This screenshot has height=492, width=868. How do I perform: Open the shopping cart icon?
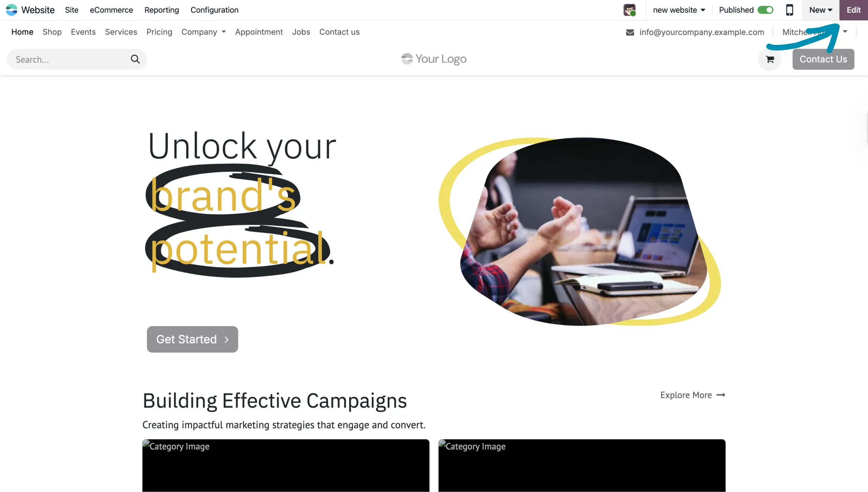coord(770,59)
